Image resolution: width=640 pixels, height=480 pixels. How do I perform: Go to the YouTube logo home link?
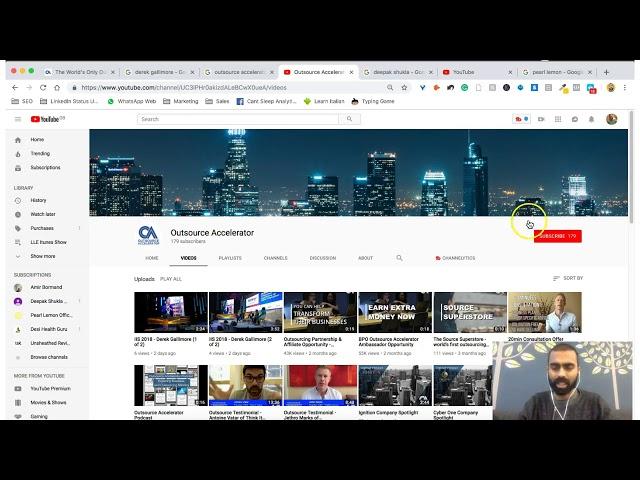coord(47,119)
